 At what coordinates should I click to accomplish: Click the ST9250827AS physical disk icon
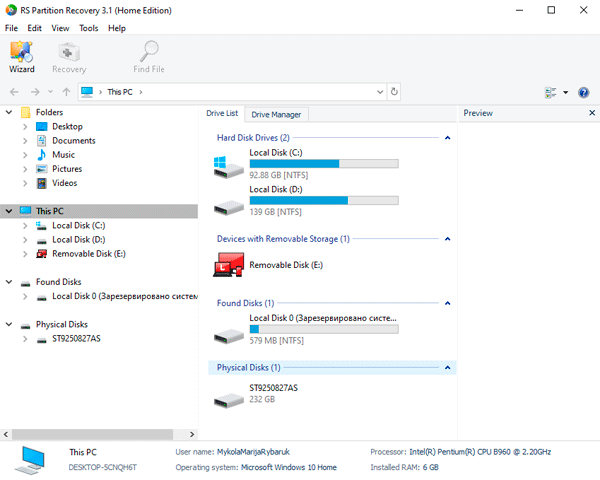pyautogui.click(x=228, y=400)
